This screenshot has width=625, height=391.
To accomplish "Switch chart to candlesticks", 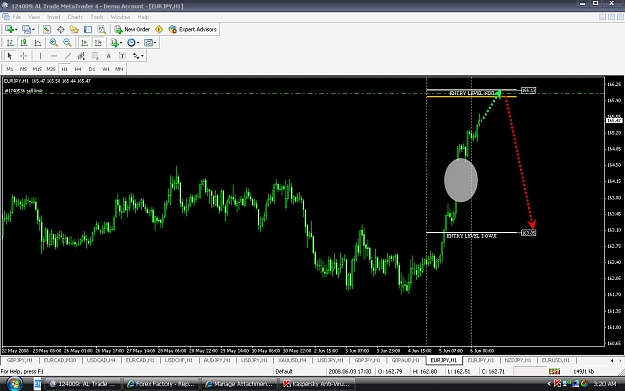I will (24, 43).
